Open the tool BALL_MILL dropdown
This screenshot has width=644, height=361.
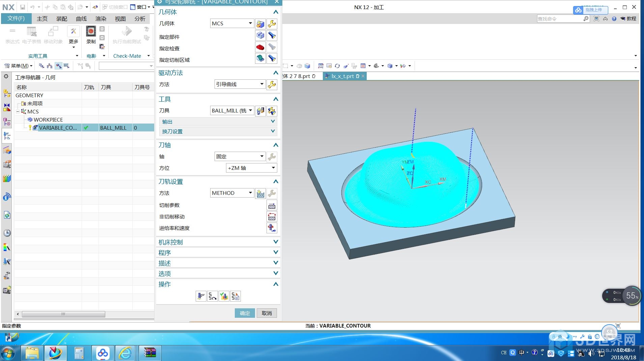(x=232, y=111)
